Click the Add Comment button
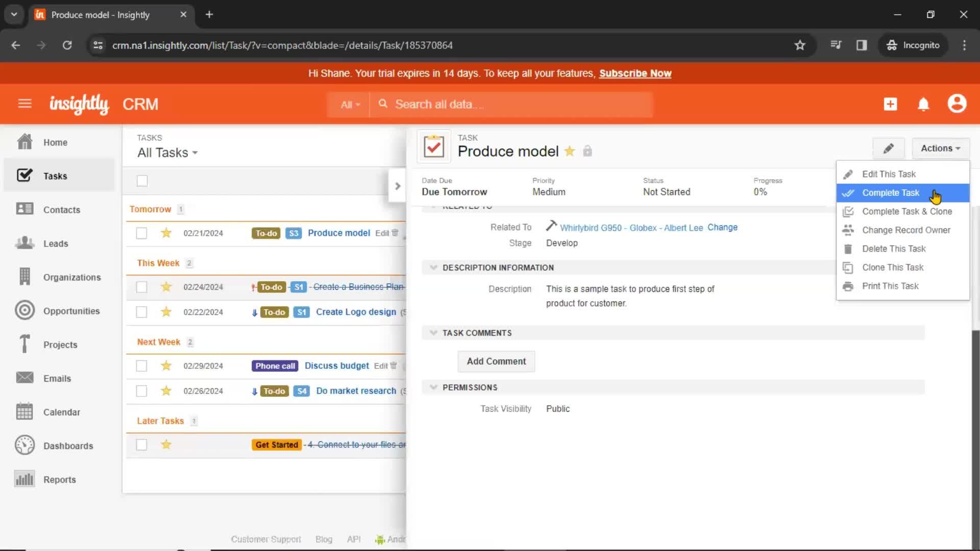The width and height of the screenshot is (980, 551). tap(496, 361)
